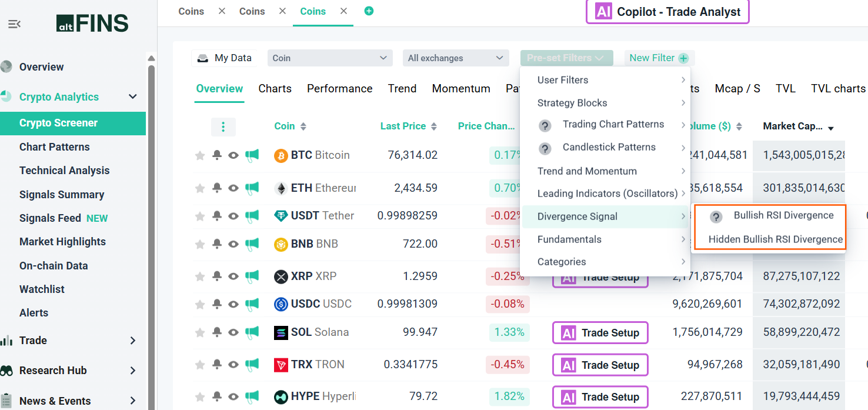The height and width of the screenshot is (410, 868).
Task: Expand the Research Hub sidebar section
Action: coord(133,371)
